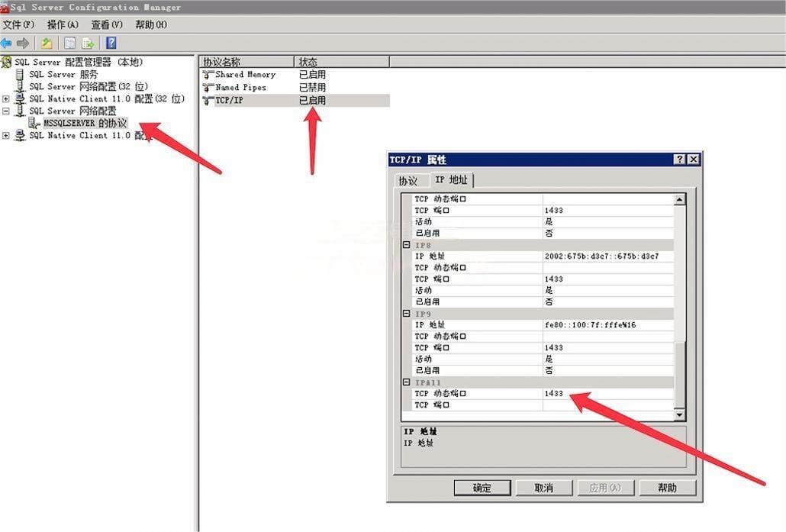Open the 操作(A) menu
This screenshot has height=532, width=786.
coord(63,24)
